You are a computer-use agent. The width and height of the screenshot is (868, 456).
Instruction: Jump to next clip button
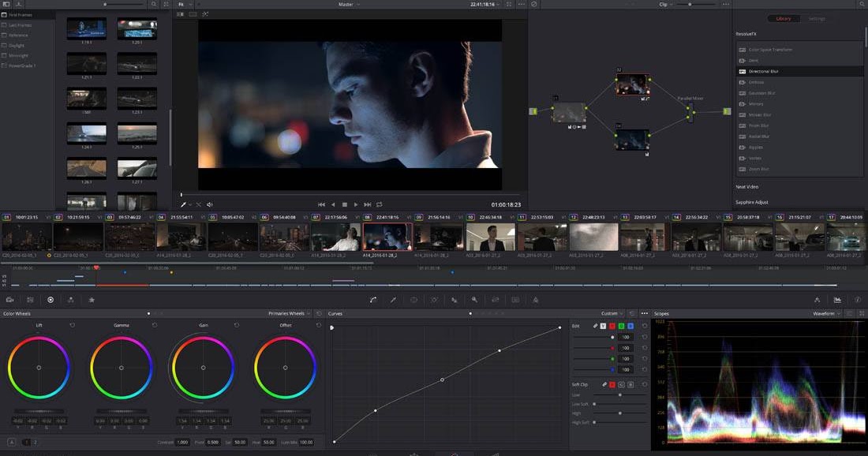[367, 204]
